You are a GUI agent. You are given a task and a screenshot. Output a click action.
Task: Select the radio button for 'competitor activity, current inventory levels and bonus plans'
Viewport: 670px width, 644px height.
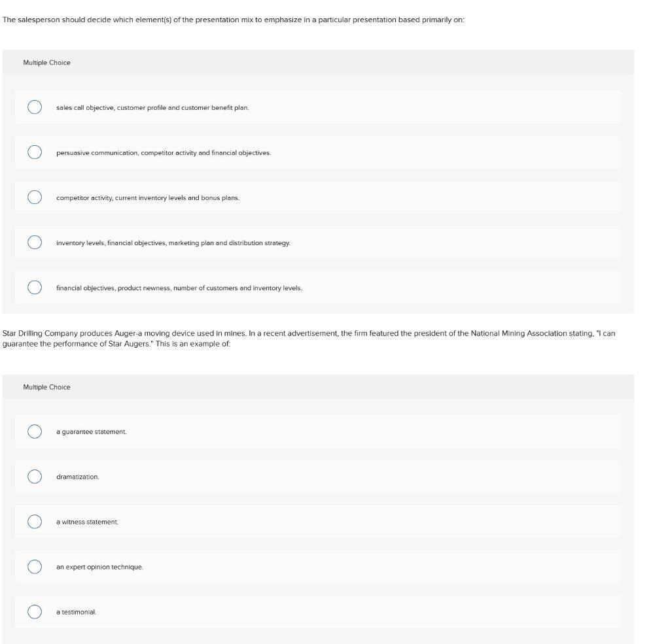(33, 195)
